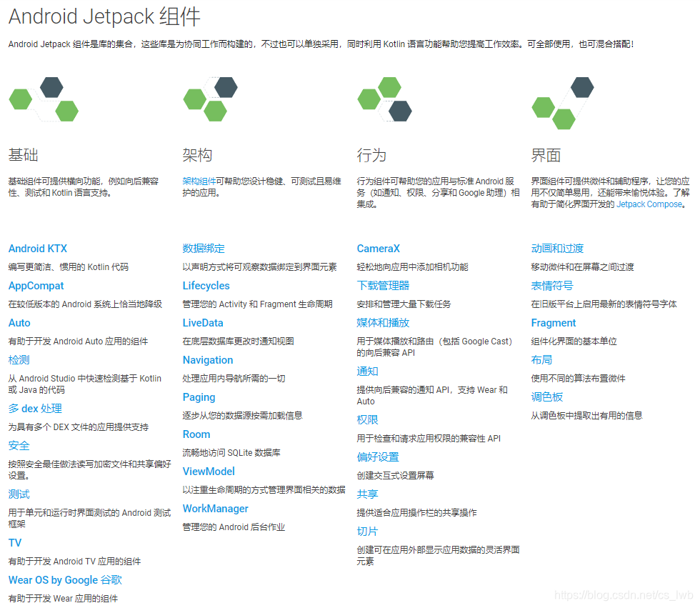
Task: Click the 基础 section heading
Action: coord(23,155)
